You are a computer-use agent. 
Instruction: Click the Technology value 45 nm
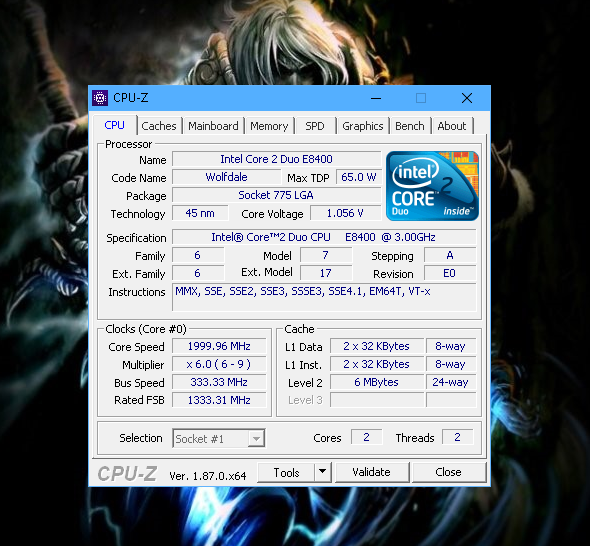(x=200, y=213)
